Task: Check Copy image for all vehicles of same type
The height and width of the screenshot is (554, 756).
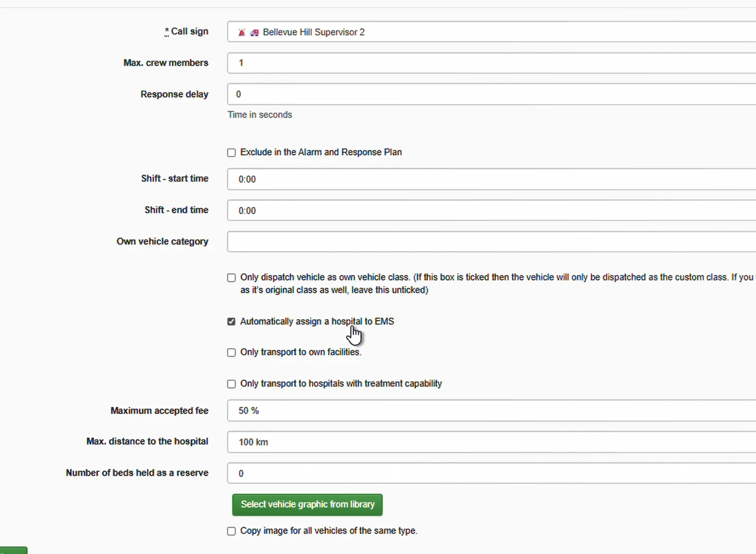Action: pos(231,531)
